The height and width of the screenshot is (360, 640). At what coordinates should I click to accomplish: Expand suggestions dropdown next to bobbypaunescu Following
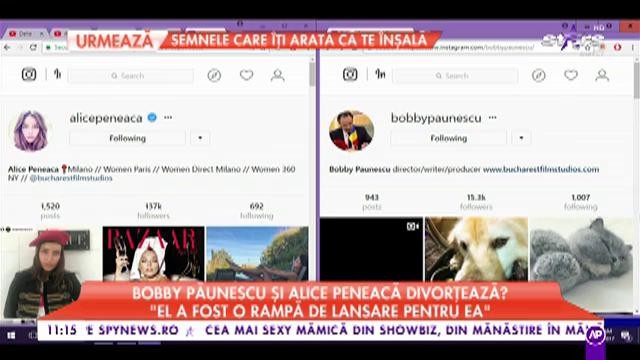coord(521,138)
